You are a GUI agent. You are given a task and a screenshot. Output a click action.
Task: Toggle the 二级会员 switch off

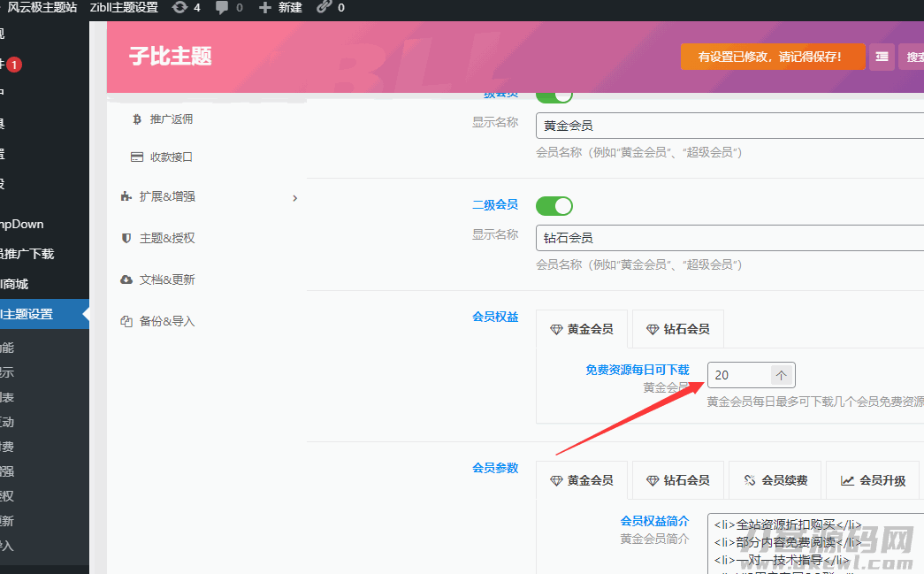click(554, 206)
